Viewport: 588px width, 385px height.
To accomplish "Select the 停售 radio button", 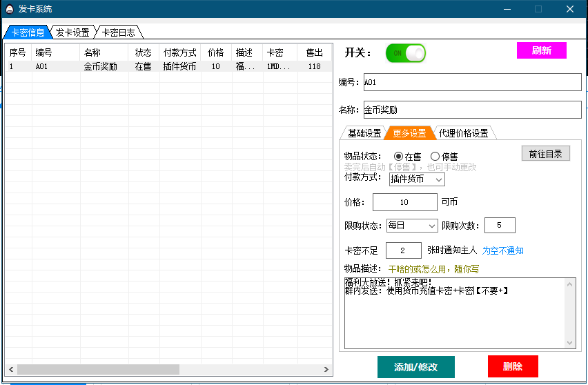I will coord(435,157).
